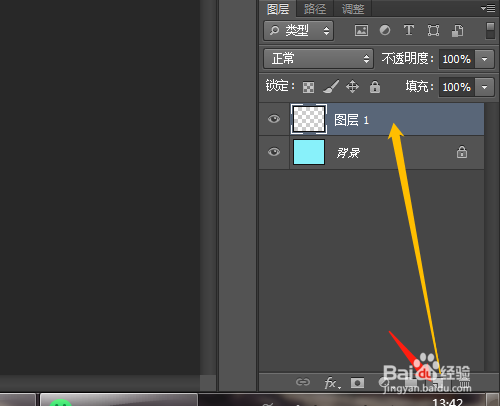
Task: Click the cyan 背景 layer thumbnail
Action: pyautogui.click(x=309, y=152)
